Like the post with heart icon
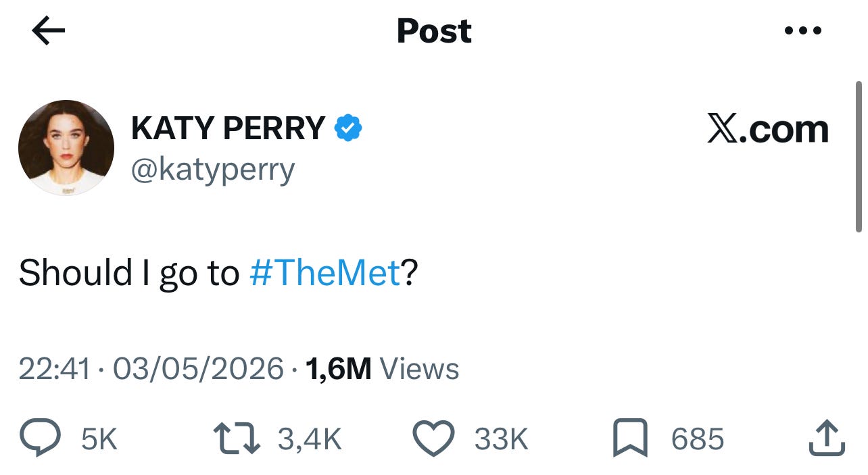This screenshot has height=475, width=868. click(433, 439)
